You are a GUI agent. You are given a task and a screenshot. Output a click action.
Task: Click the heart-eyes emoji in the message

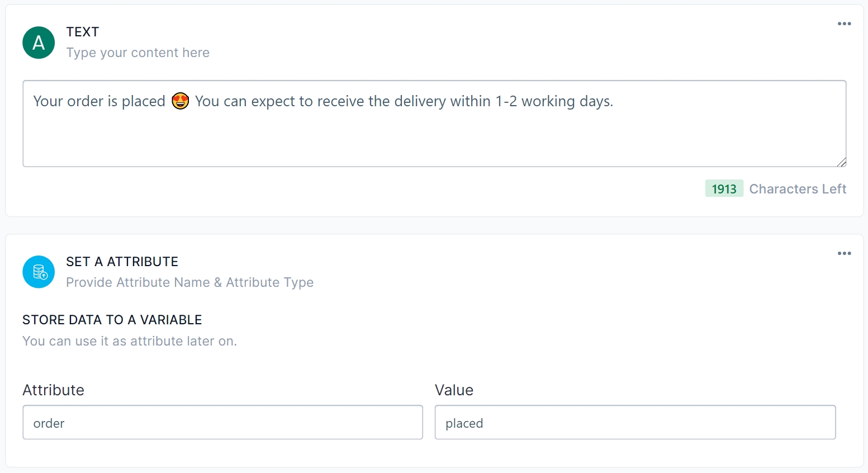(180, 101)
